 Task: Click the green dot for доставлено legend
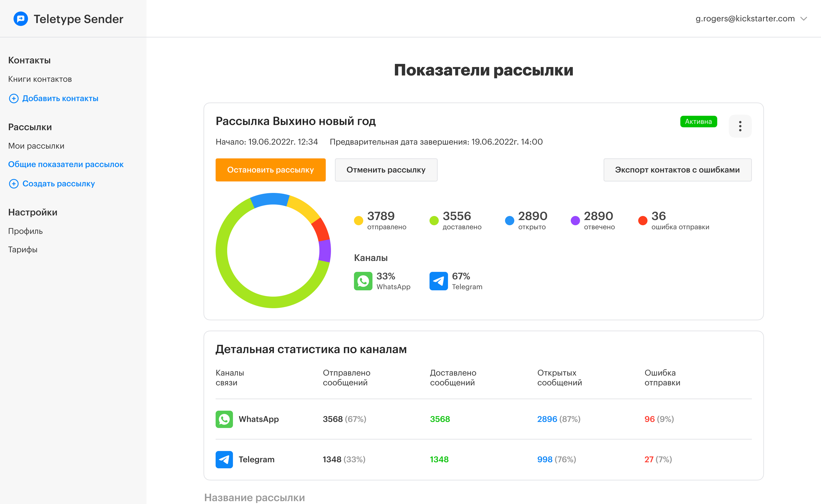pos(434,221)
